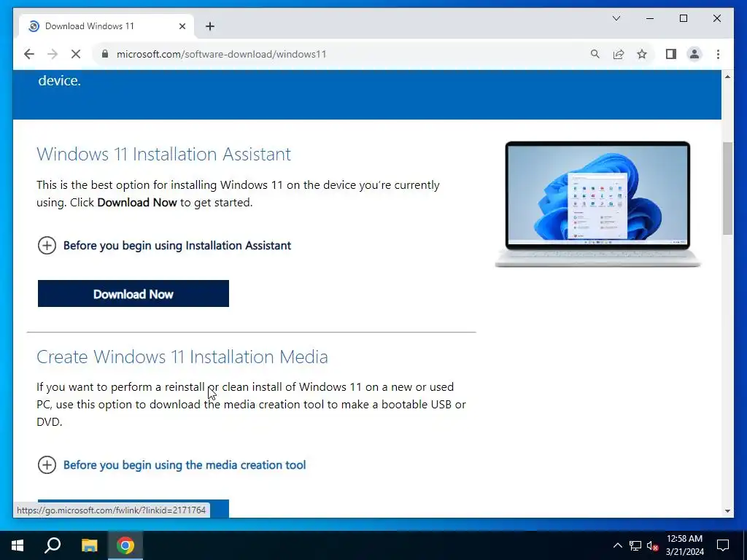The width and height of the screenshot is (747, 560).
Task: Click the Windows 11 Installation Assistant heading
Action: [164, 155]
